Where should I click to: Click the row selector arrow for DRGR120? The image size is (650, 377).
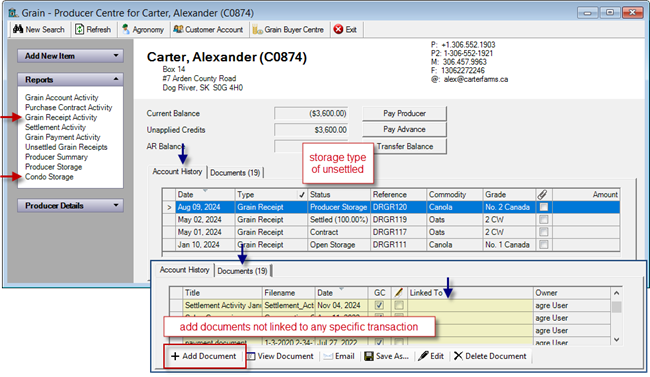[x=169, y=207]
